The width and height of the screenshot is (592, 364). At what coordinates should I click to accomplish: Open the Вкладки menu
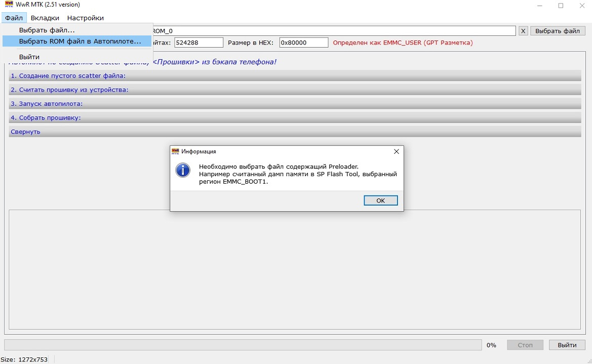point(45,18)
